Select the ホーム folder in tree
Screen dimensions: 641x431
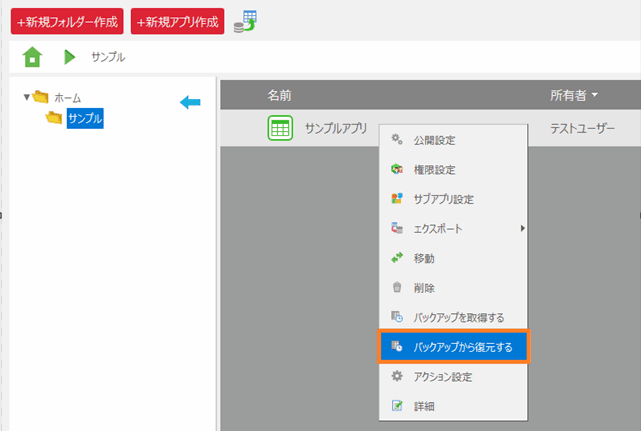(x=67, y=98)
